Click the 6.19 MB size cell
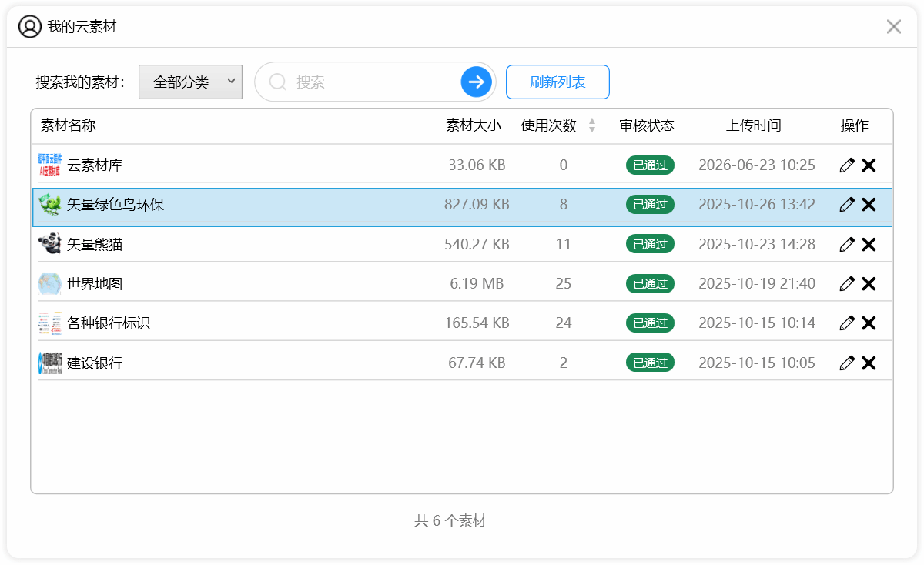This screenshot has width=924, height=565. (x=477, y=284)
